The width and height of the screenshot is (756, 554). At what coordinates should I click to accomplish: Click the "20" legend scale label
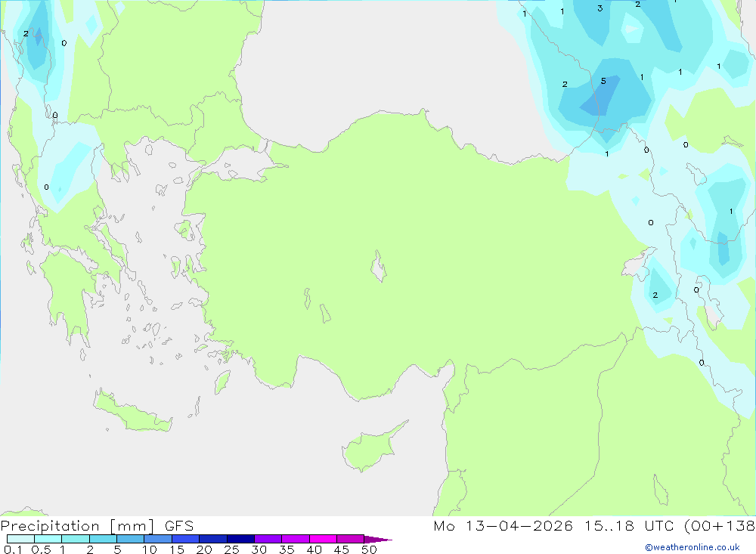point(204,549)
